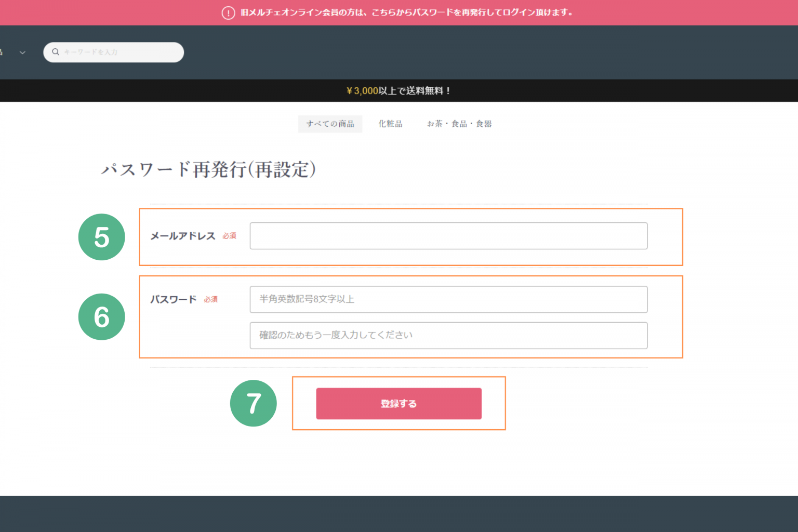
Task: Click the パスワード field label
Action: (174, 299)
